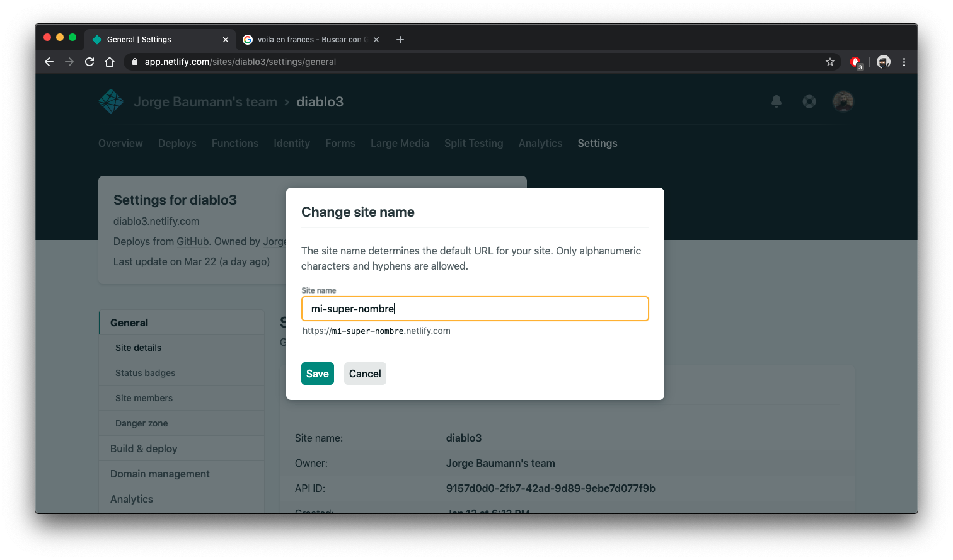Click Last update on Mar 22 text
Image resolution: width=953 pixels, height=560 pixels.
tap(192, 261)
